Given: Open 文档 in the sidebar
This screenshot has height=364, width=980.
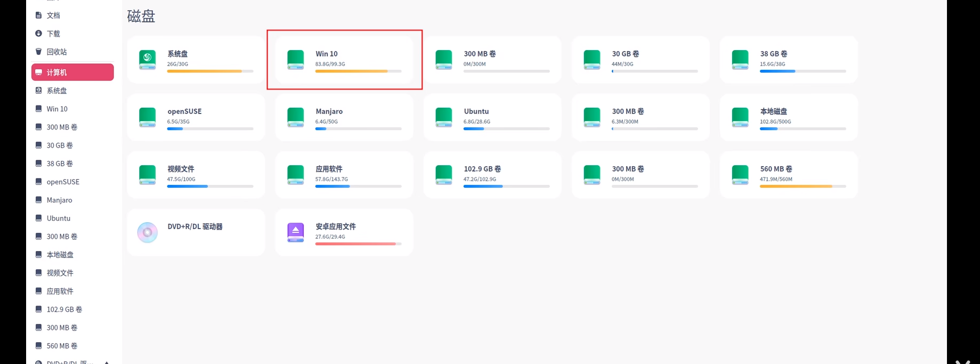Looking at the screenshot, I should 72,15.
